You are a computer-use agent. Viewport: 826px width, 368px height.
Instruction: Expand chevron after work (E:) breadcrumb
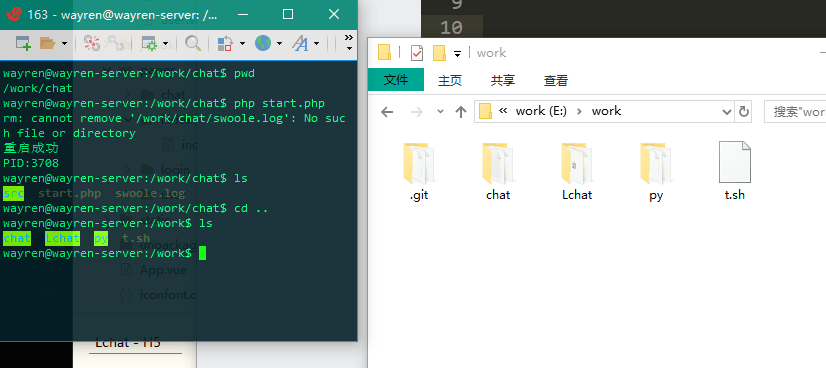[579, 111]
